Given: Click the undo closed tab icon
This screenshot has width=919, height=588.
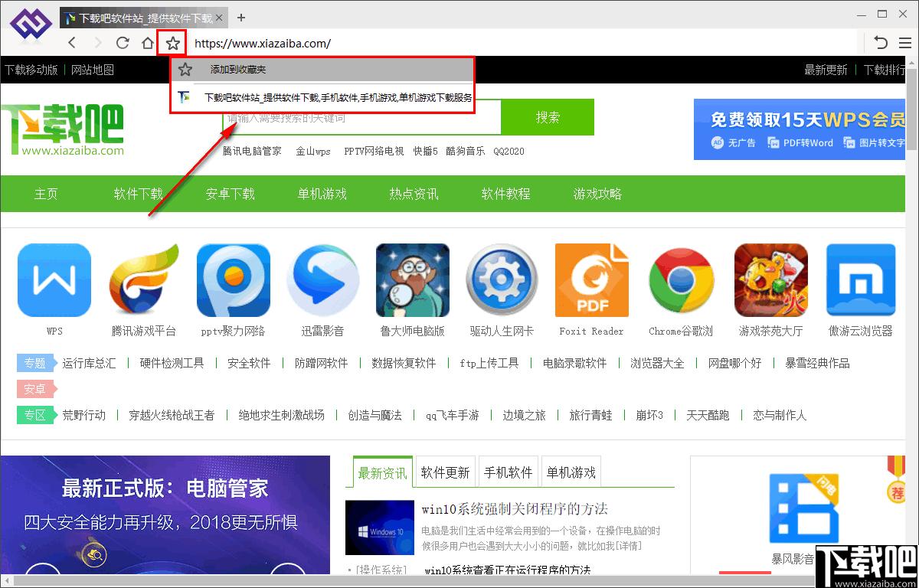Looking at the screenshot, I should click(x=881, y=43).
